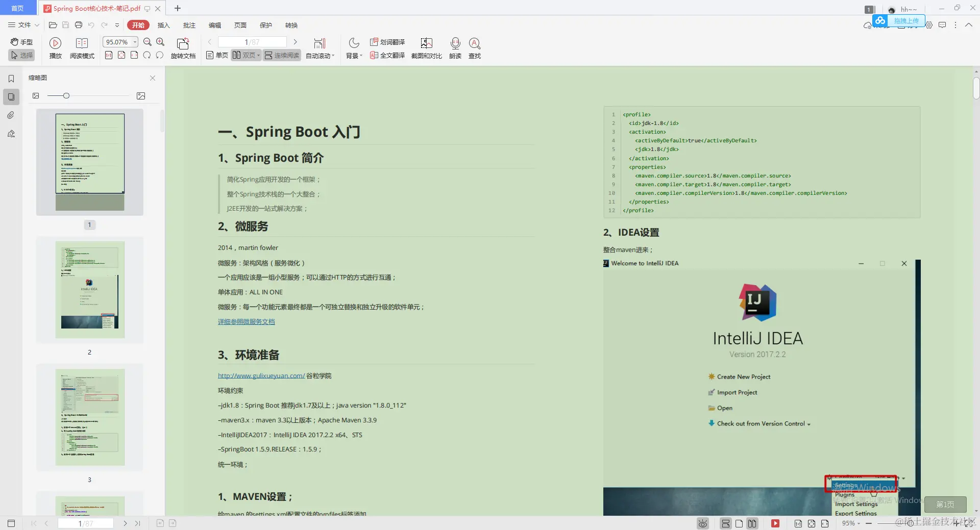Click Screenshot and Compare (截图和对比)
The height and width of the screenshot is (530, 980).
(426, 48)
